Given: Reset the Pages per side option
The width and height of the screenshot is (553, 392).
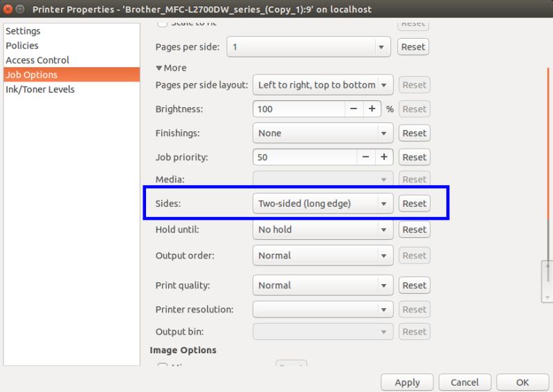Looking at the screenshot, I should point(413,47).
